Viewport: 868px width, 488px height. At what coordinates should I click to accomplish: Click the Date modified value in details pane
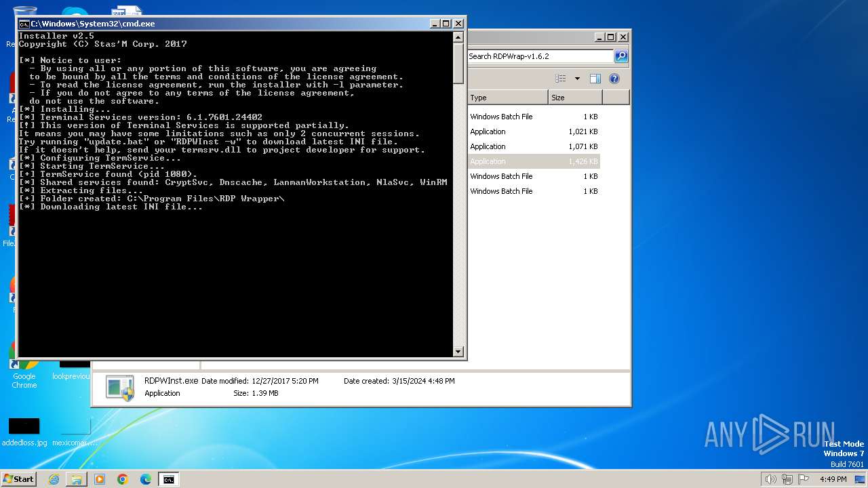[x=285, y=381]
